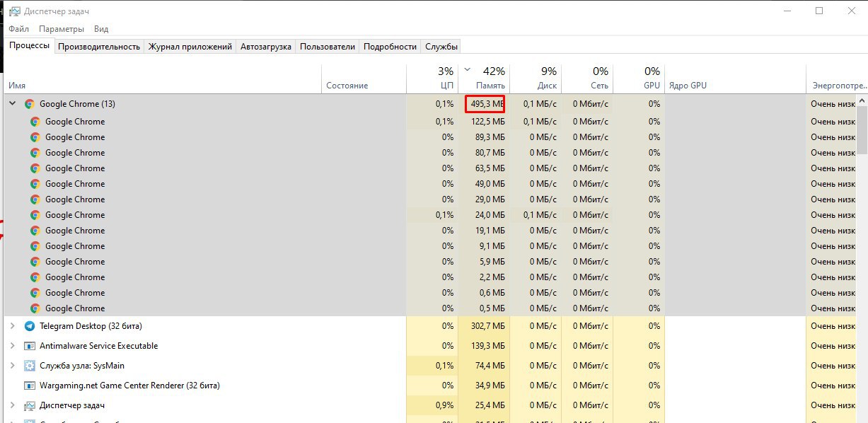This screenshot has height=423, width=868.
Task: Click Chrome icon in the 89,3 МБ row
Action: pyautogui.click(x=35, y=137)
